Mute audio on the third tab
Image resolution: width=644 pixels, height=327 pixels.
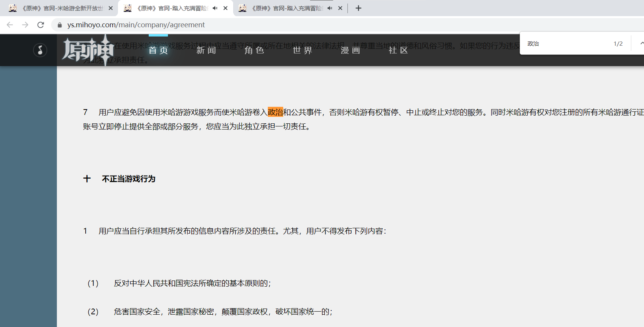(x=330, y=8)
